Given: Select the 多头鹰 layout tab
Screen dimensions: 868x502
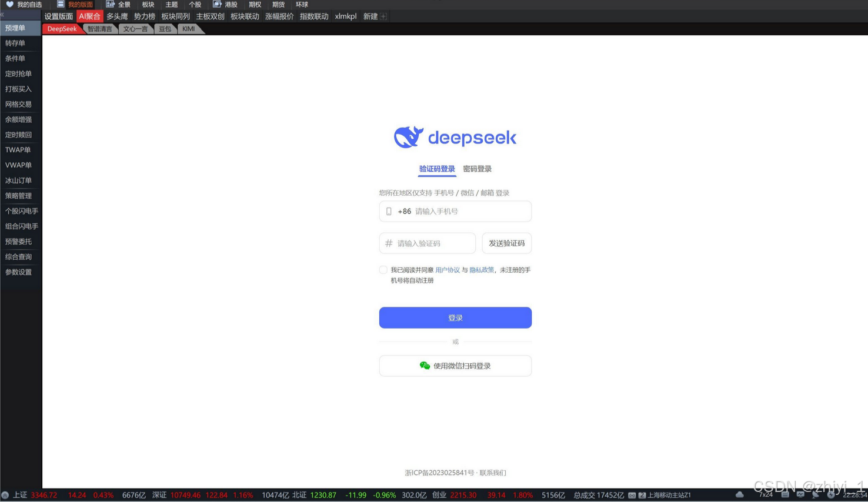Looking at the screenshot, I should 117,16.
